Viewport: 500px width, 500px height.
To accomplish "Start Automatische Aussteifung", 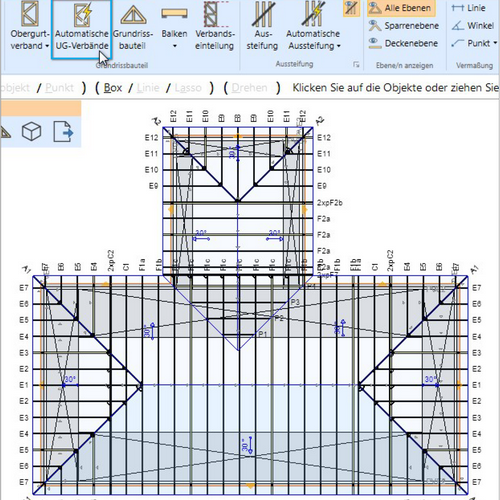I will click(313, 26).
